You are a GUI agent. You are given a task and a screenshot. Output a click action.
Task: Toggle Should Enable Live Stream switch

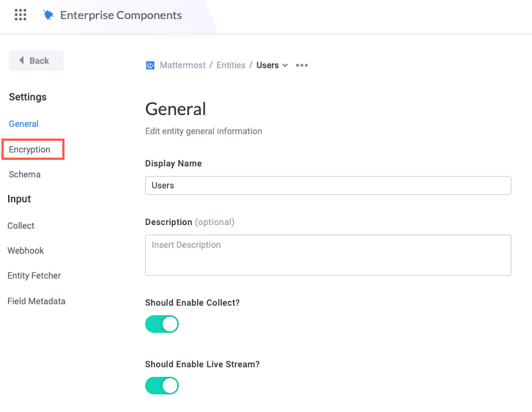(162, 386)
